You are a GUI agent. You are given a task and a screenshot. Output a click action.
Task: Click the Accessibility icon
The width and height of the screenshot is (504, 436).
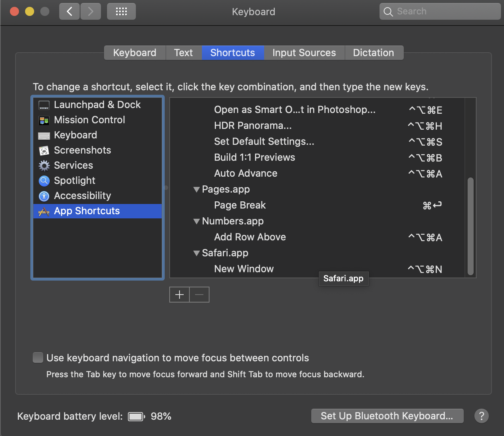(44, 196)
